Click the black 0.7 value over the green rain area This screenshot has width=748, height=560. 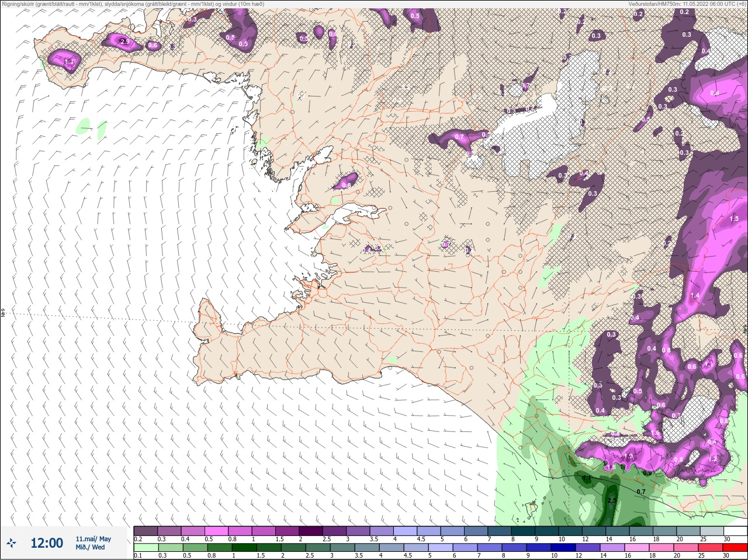pos(640,492)
